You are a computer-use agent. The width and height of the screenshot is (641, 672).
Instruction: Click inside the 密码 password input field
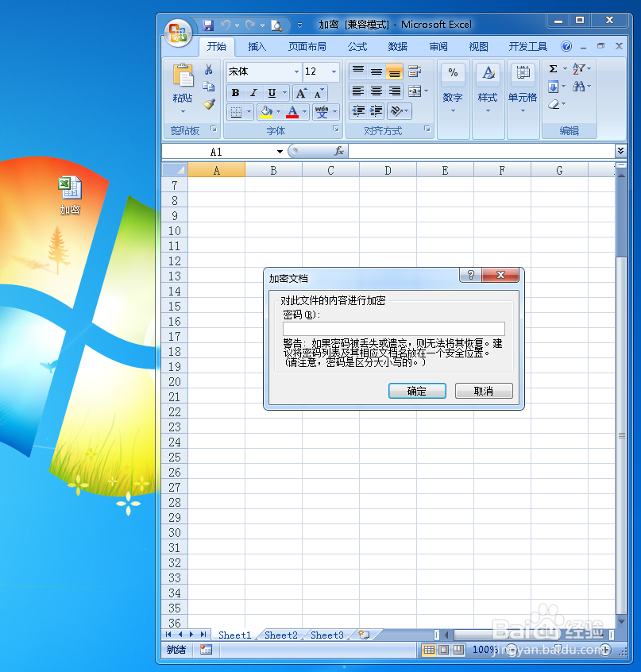pos(393,328)
